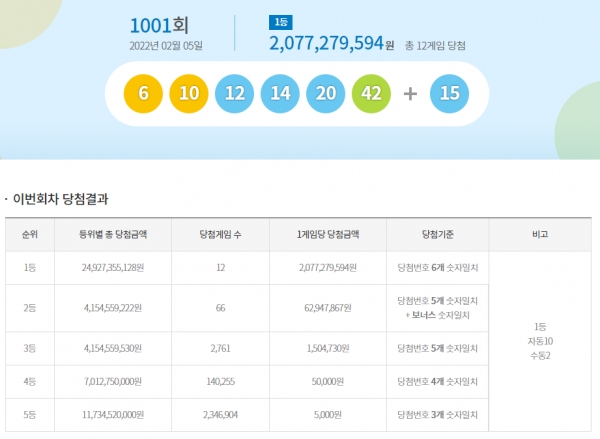Click the blue ball numbered 20

(x=326, y=94)
